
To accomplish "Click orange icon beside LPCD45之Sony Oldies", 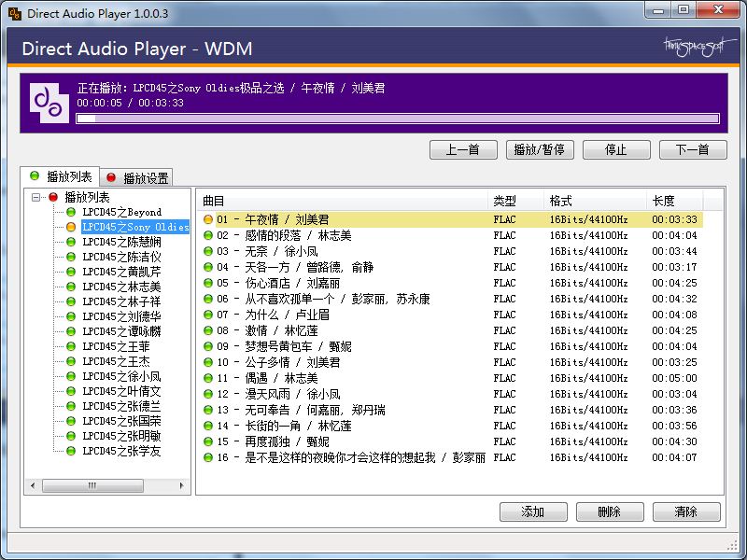I will (71, 227).
